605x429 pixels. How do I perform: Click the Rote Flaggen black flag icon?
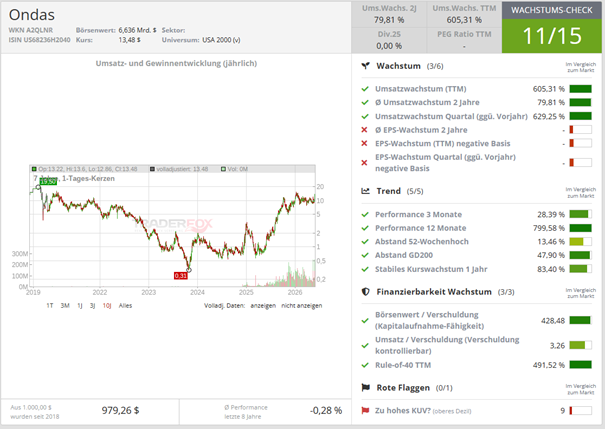[x=365, y=387]
